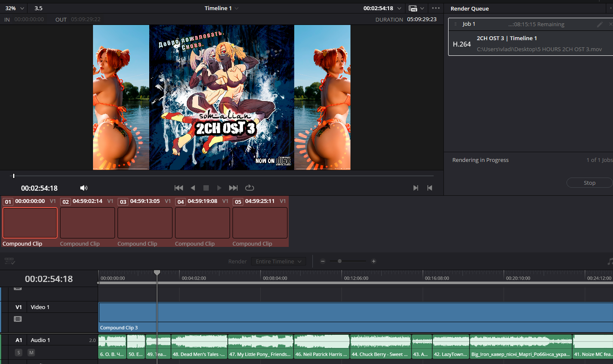
Task: Edit Job 1 with pencil icon
Action: point(599,25)
